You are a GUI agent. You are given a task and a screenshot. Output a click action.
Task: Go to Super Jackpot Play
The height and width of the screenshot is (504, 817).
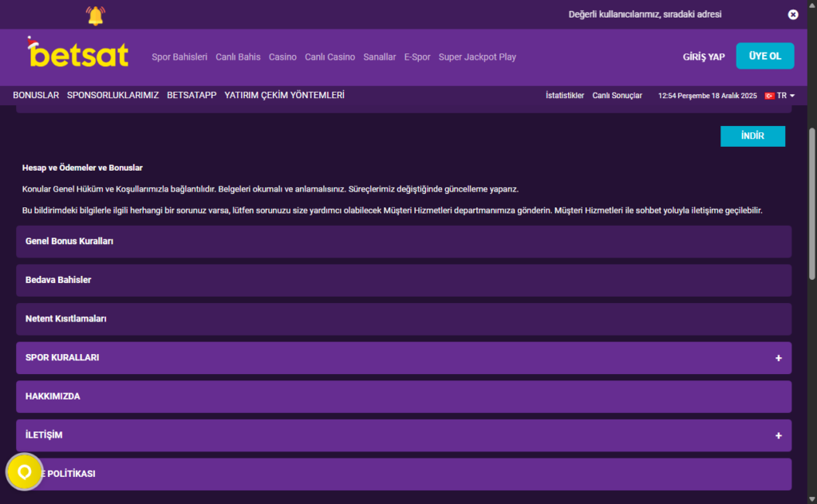(477, 57)
